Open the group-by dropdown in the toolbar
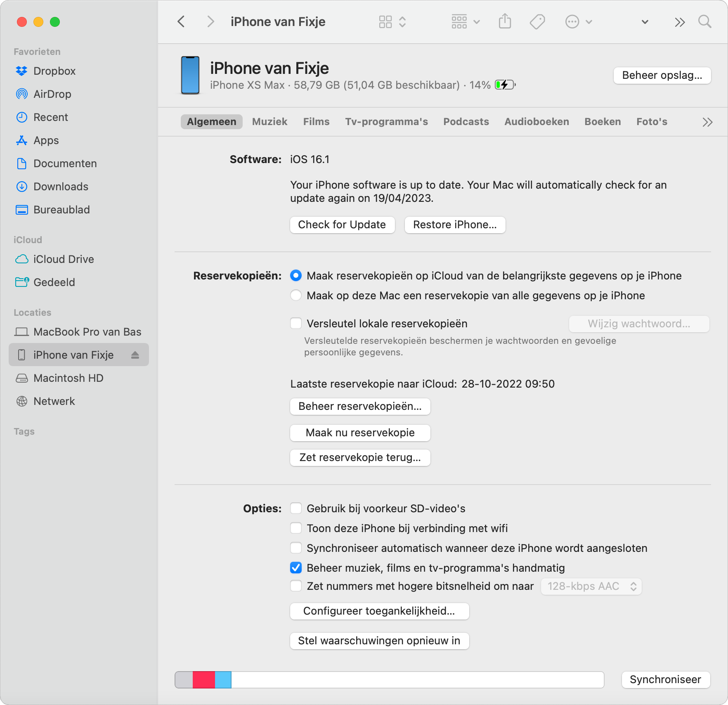Image resolution: width=728 pixels, height=705 pixels. click(466, 21)
